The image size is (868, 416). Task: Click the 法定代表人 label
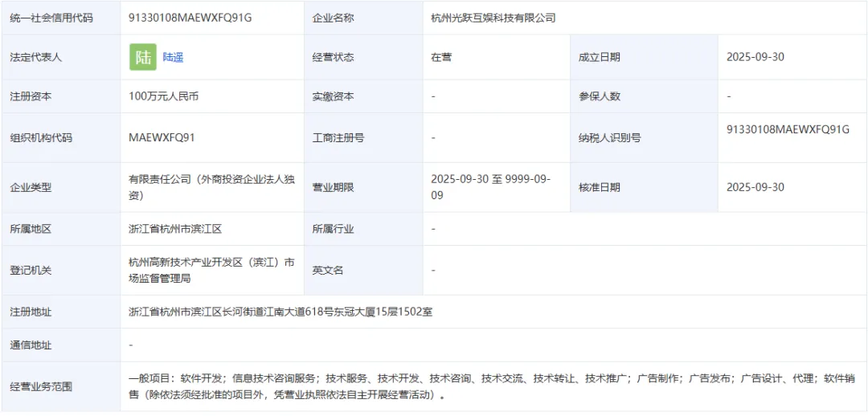tap(36, 57)
